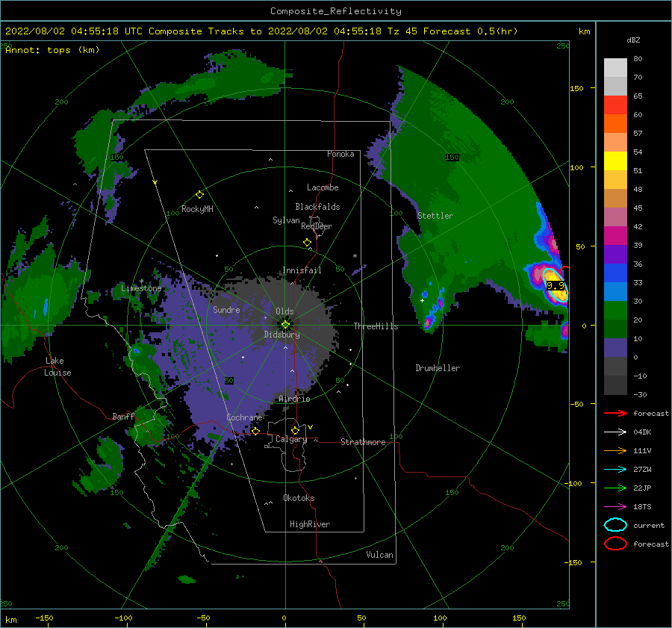The image size is (672, 628).
Task: Click the Airdrie label on the map
Action: (294, 399)
